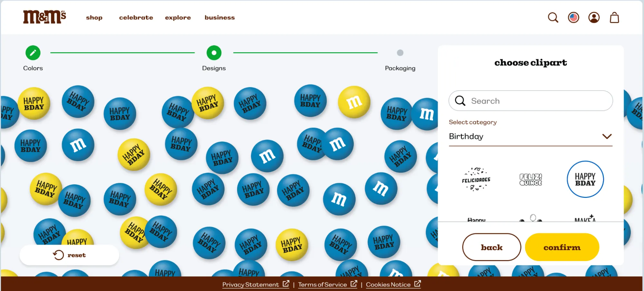The height and width of the screenshot is (291, 644).
Task: Open Privacy Statement external link icon
Action: click(x=286, y=284)
